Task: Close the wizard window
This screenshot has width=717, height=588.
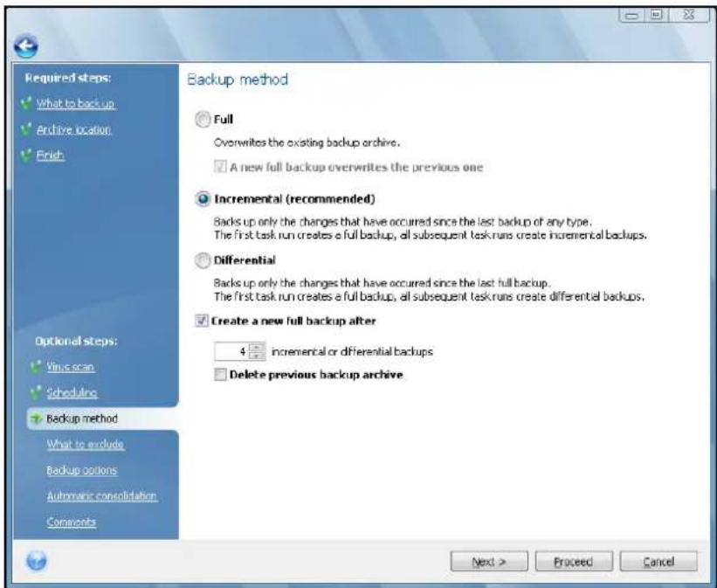Action: click(688, 15)
